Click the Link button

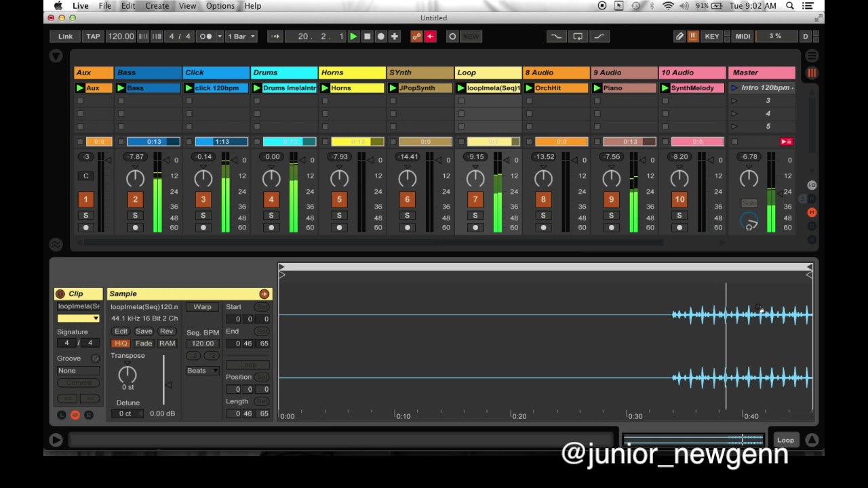[x=65, y=37]
